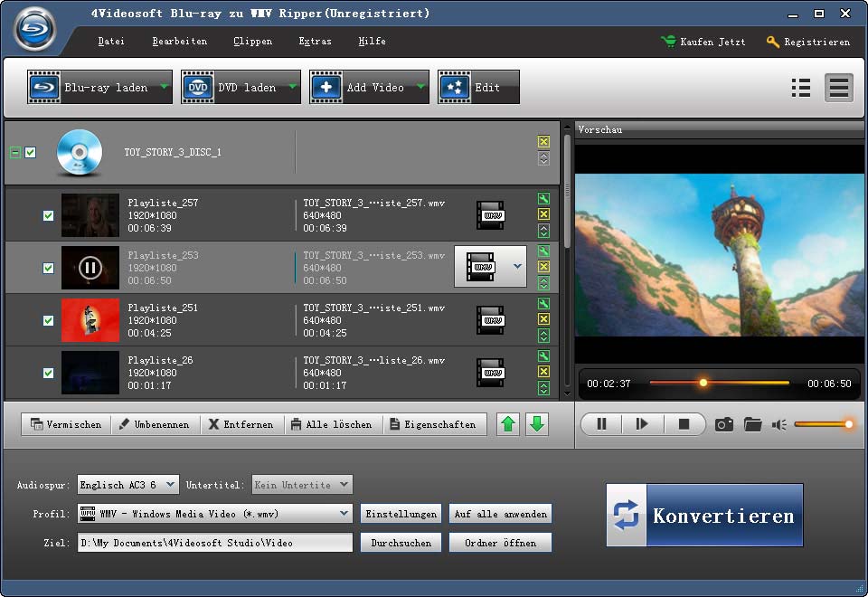868x597 pixels.
Task: Move item down with green arrow
Action: click(x=537, y=424)
